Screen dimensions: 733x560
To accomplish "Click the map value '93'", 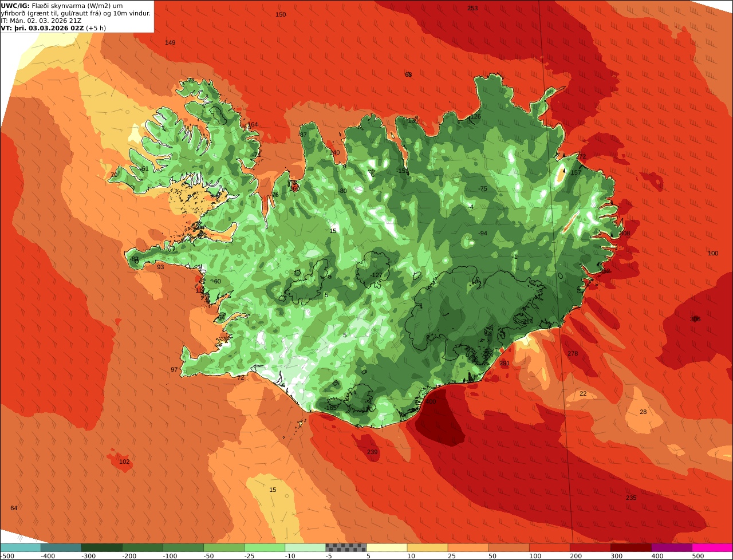I will [160, 267].
